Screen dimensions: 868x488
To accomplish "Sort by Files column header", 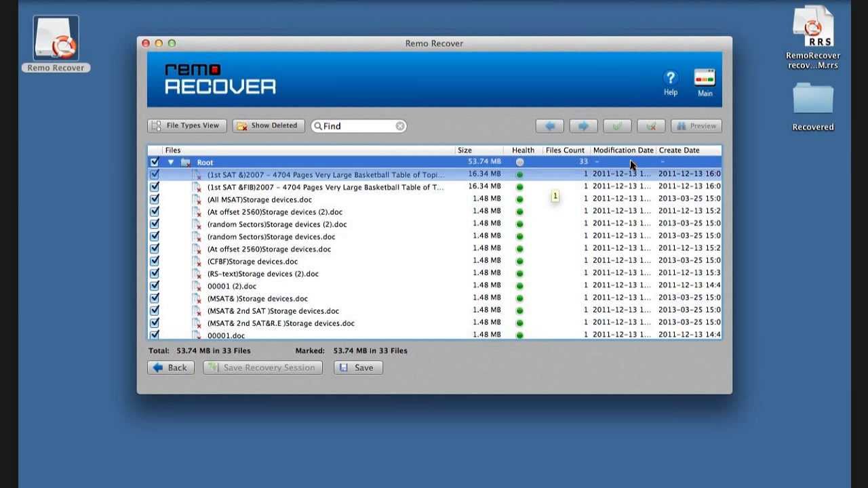I will click(x=309, y=150).
